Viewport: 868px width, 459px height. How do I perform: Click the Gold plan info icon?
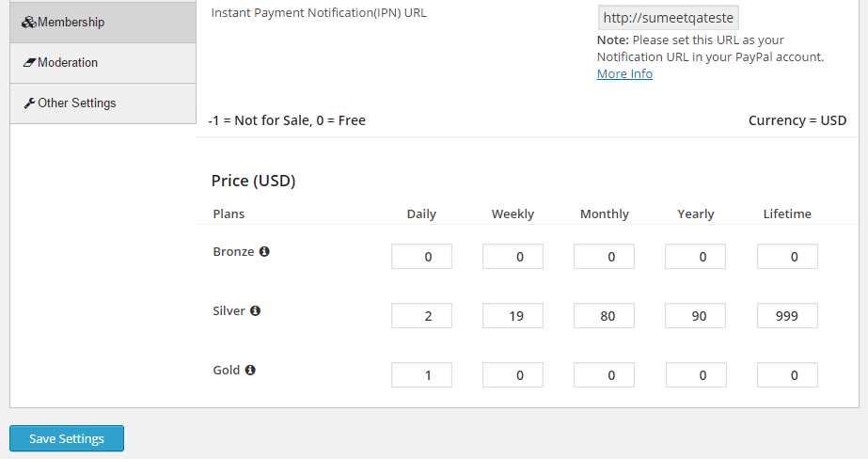pyautogui.click(x=250, y=370)
